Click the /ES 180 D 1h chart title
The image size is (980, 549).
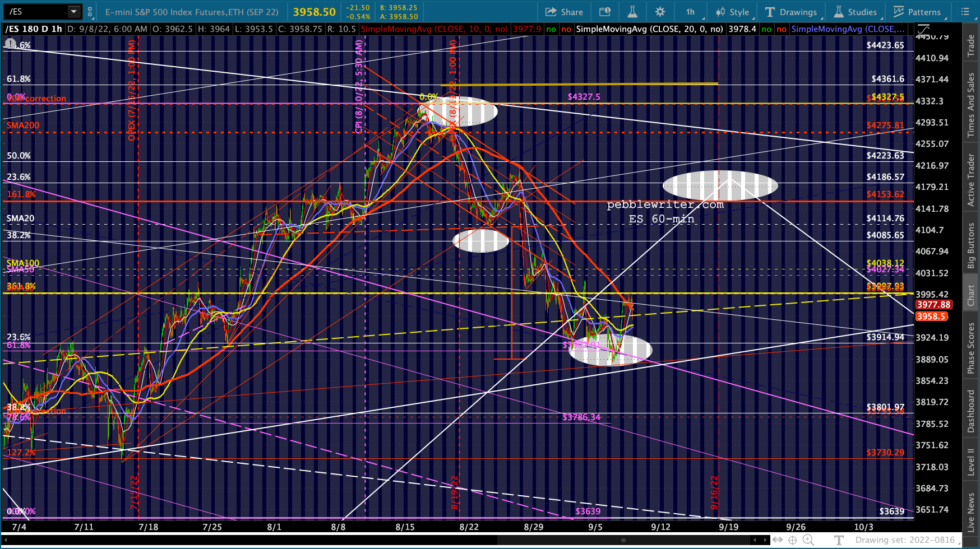(34, 29)
